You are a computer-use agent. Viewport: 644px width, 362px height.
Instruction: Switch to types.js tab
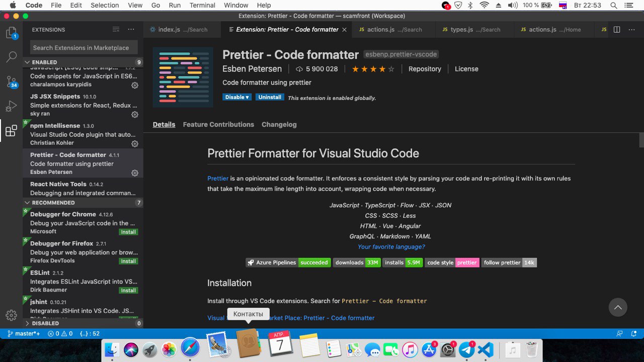pyautogui.click(x=474, y=30)
